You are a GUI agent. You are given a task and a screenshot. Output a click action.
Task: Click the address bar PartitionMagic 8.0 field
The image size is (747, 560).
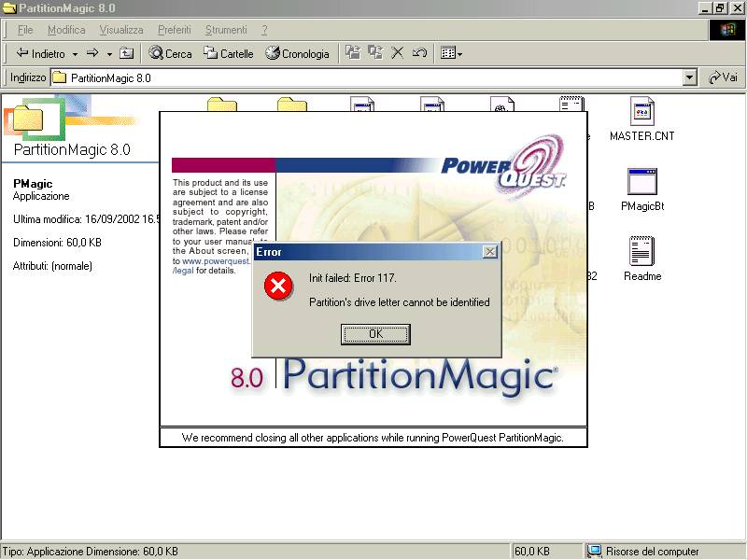point(364,78)
